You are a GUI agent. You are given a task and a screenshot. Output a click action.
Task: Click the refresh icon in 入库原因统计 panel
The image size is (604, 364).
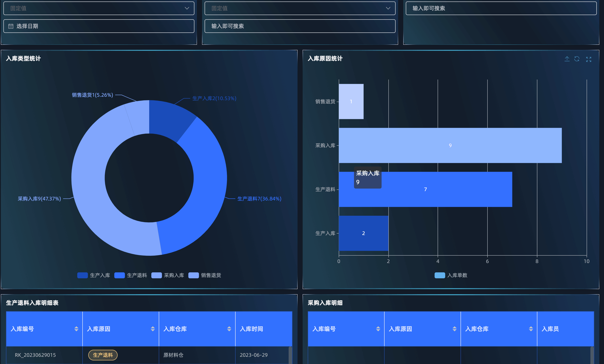577,59
